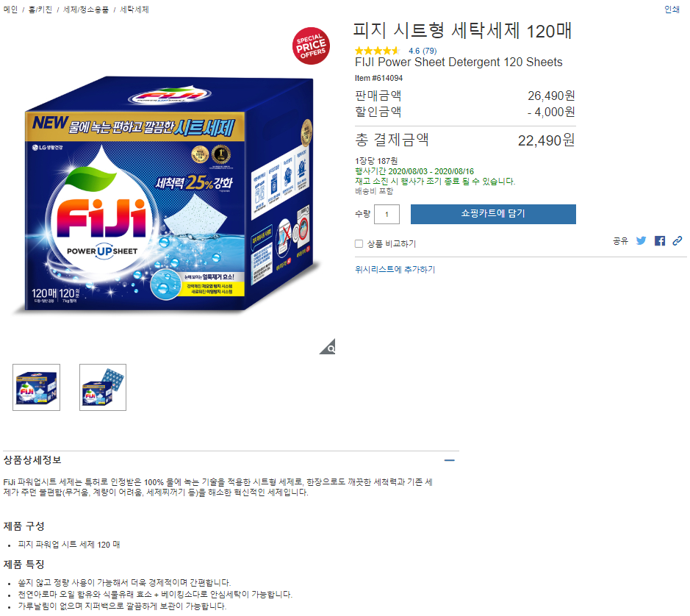This screenshot has height=616, width=690.
Task: Add the item with 쇼핑카트에 담기 button
Action: point(493,214)
